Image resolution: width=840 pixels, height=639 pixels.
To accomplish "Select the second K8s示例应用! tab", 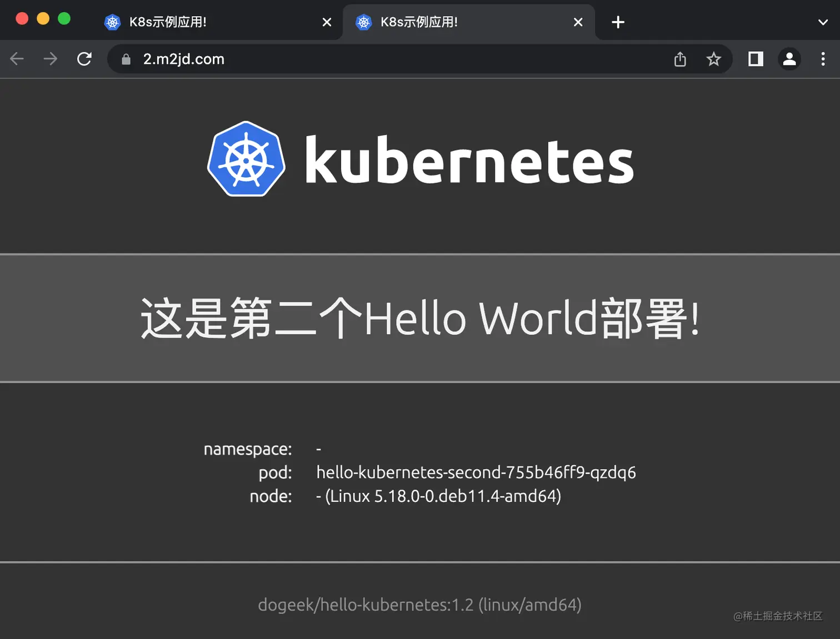I will point(469,22).
